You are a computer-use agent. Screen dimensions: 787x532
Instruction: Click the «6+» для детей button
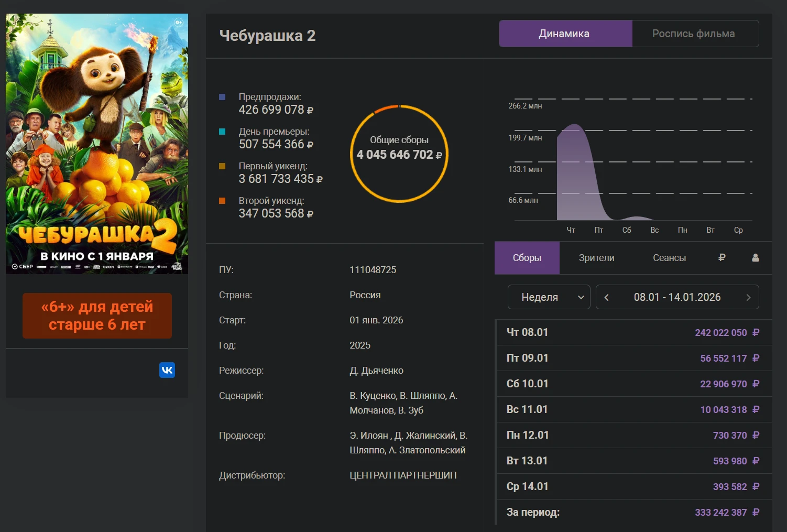[x=97, y=316]
